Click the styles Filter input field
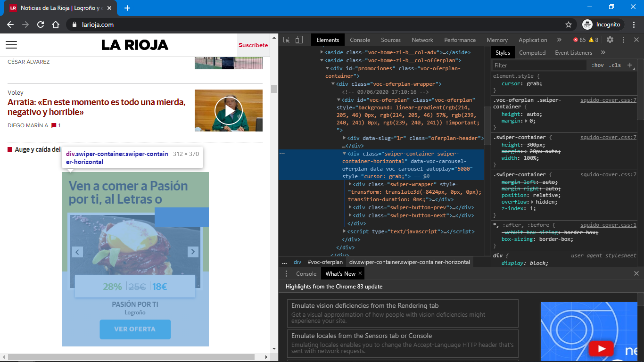Screen dimensions: 644x362 coord(540,66)
